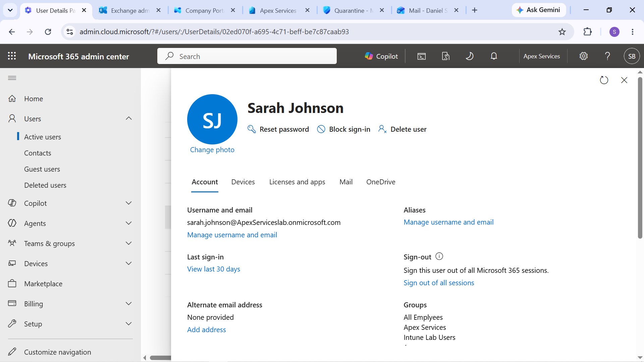Click View last 30 days link

214,269
